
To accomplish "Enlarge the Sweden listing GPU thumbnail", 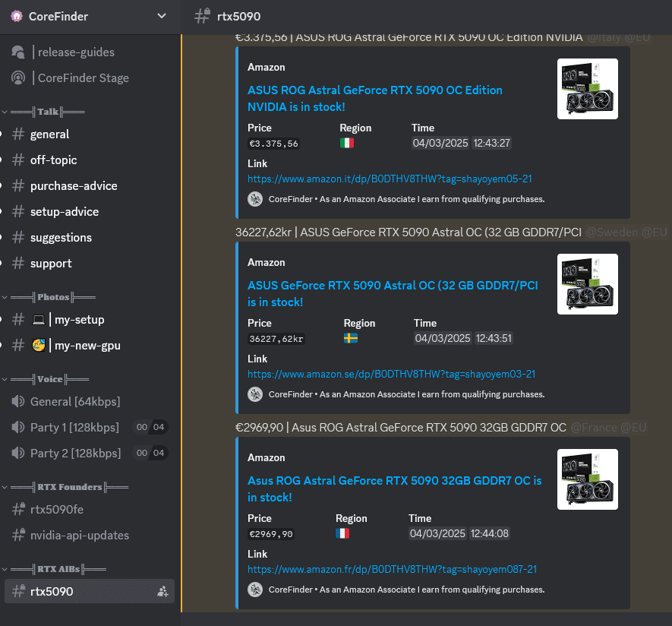I will tap(587, 284).
